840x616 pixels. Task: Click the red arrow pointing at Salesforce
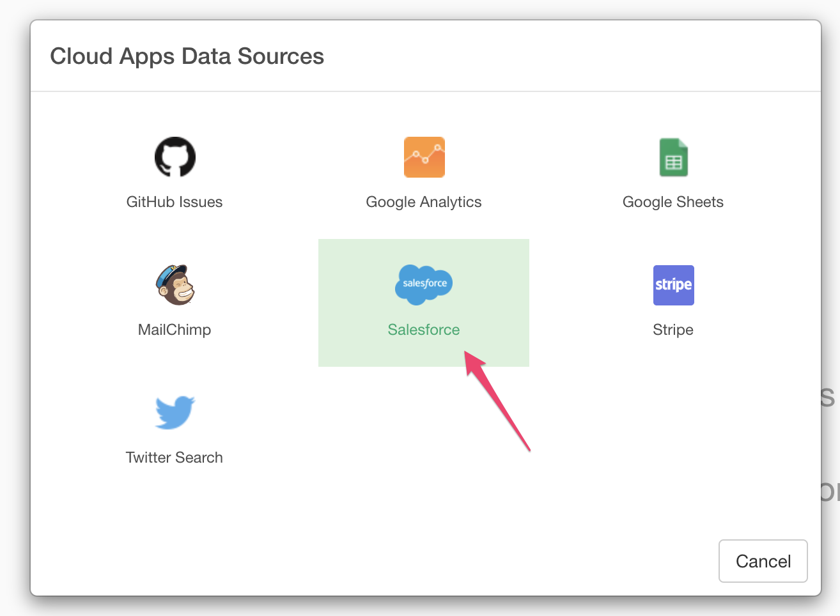[499, 401]
